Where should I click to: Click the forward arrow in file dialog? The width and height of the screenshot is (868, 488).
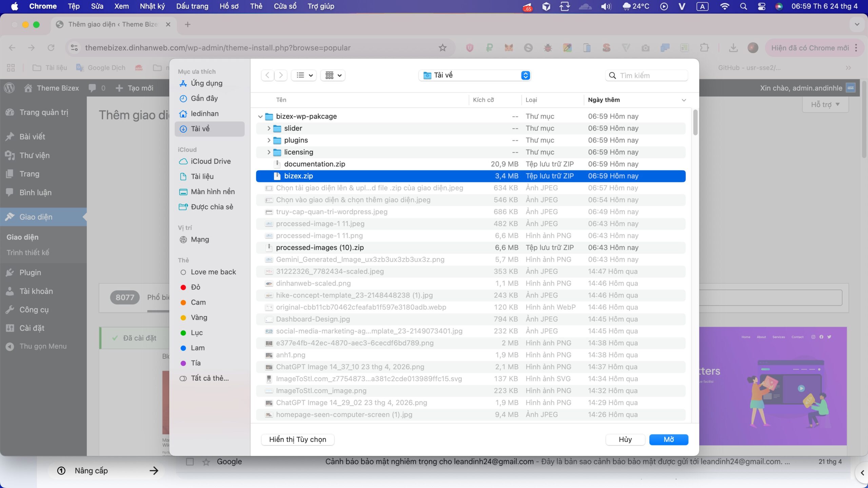point(281,75)
